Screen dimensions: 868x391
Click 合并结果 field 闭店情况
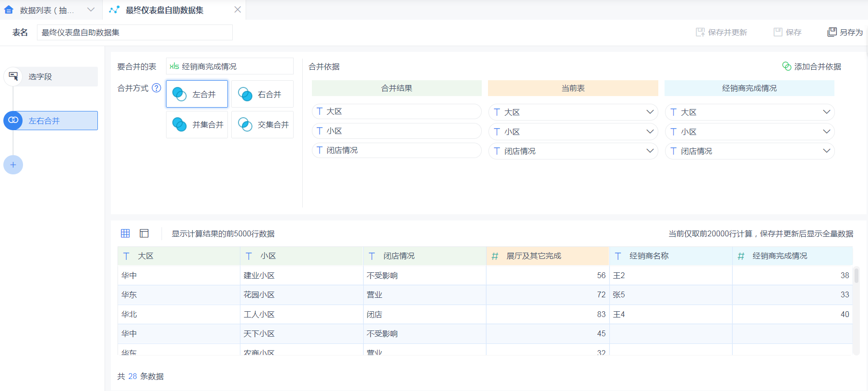pos(397,150)
